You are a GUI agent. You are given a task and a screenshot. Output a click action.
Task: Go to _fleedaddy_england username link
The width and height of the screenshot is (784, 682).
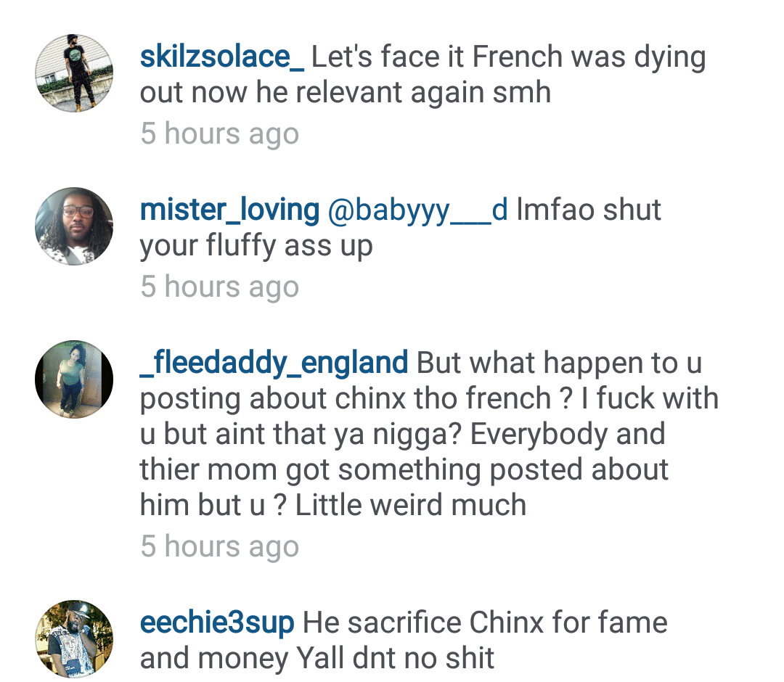pyautogui.click(x=274, y=363)
